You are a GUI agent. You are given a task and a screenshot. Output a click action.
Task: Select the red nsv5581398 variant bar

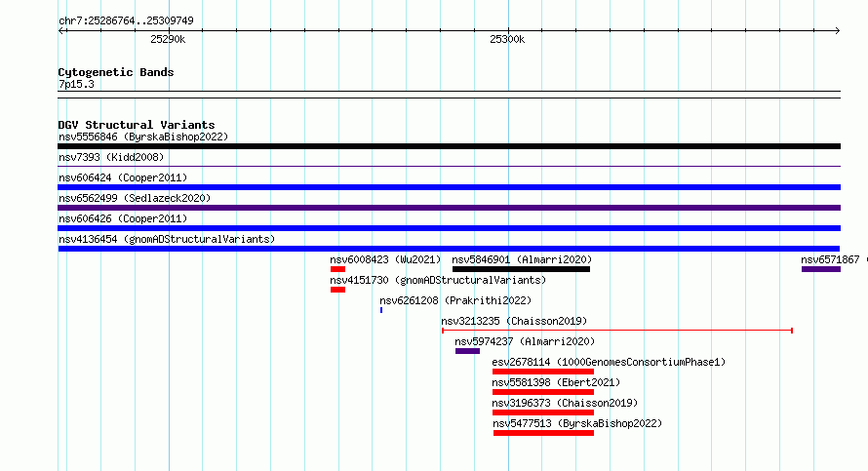click(543, 392)
